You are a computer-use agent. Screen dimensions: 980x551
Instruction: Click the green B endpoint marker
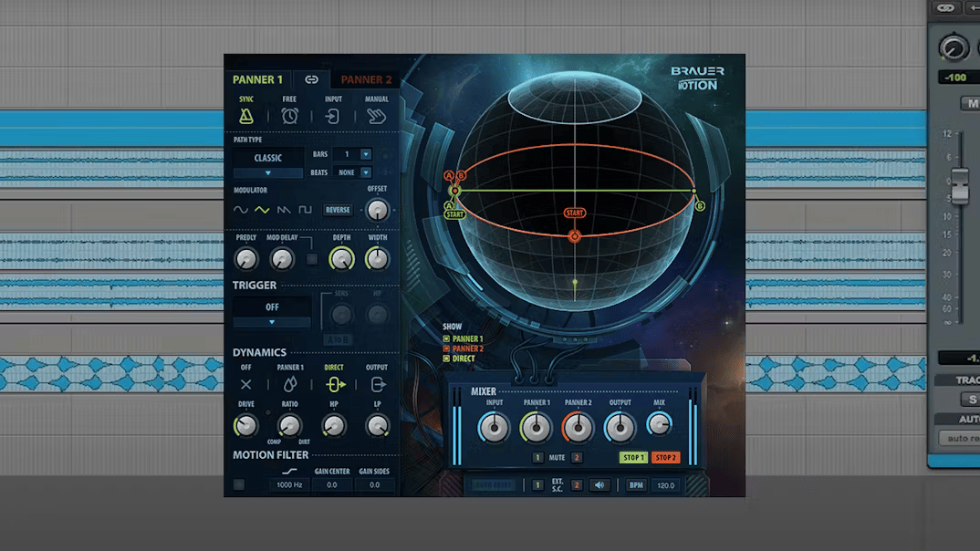(700, 206)
